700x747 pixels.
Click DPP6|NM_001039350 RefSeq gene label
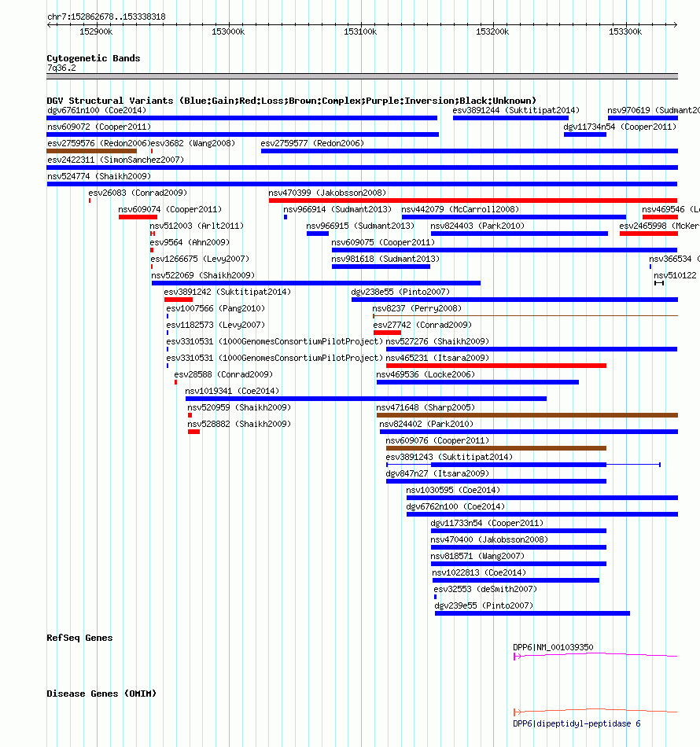click(553, 647)
